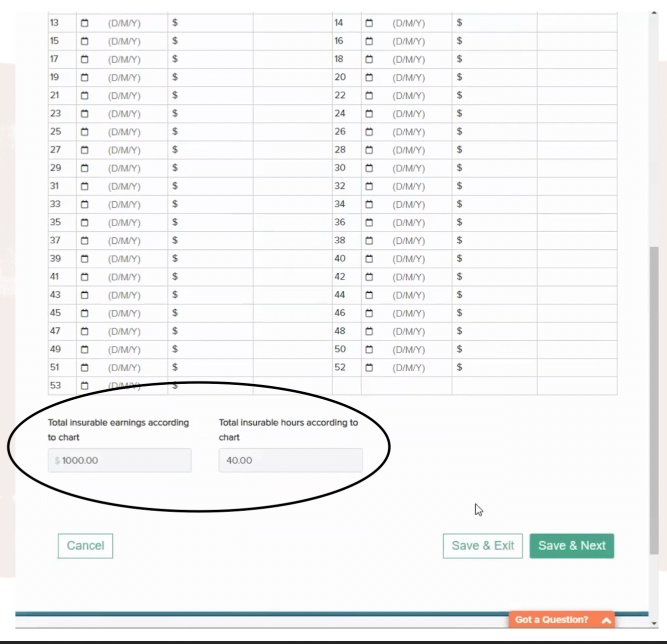The height and width of the screenshot is (644, 667).
Task: Open calendar icon for pay period 14
Action: point(369,23)
